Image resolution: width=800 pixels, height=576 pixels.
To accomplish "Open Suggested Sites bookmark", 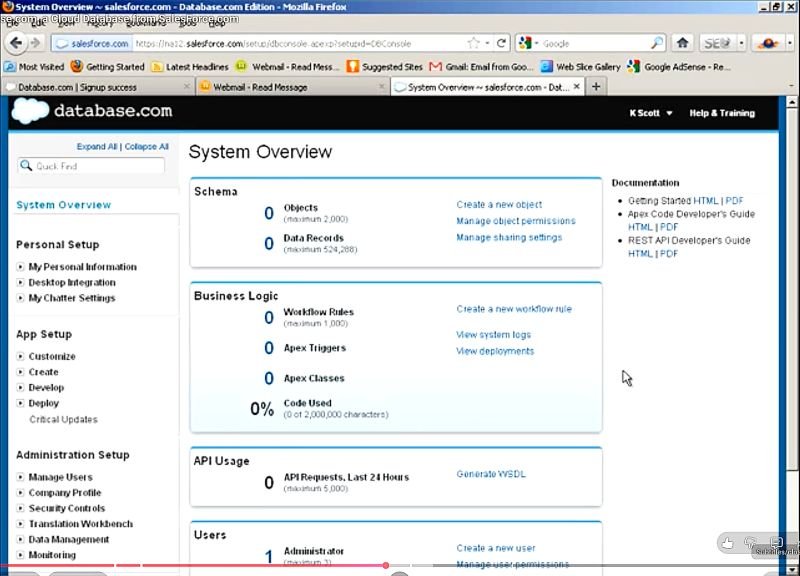I will click(385, 67).
